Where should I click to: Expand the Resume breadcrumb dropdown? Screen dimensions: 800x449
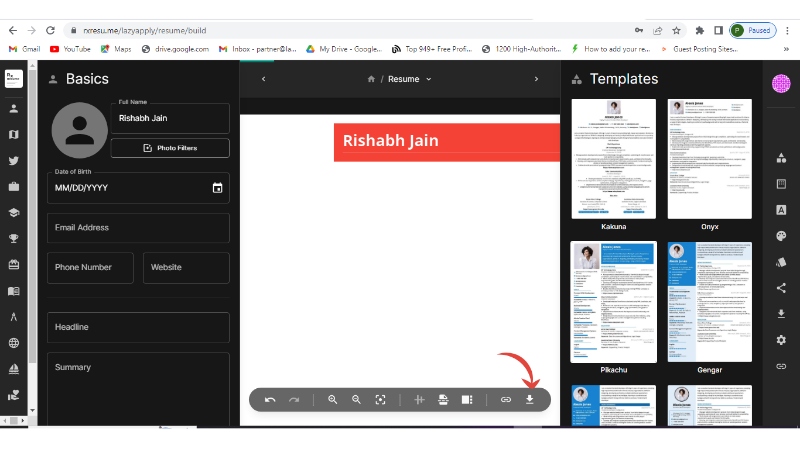point(429,79)
